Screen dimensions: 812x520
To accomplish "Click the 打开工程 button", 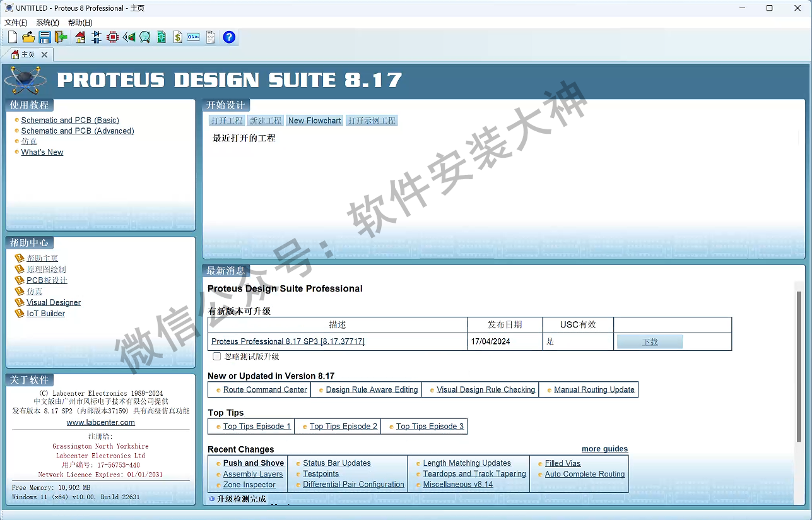I will (x=227, y=121).
